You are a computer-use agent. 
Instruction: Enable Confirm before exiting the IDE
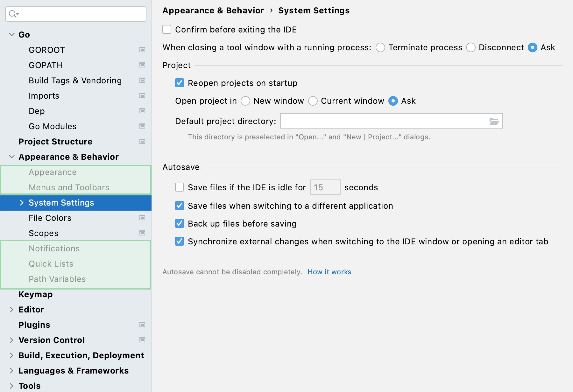click(x=167, y=30)
